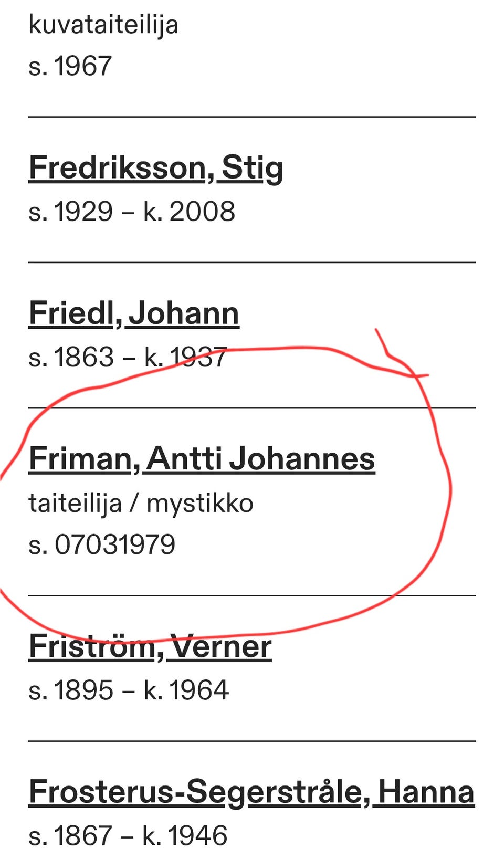Click the divider line below Stig Fredriksson's entry

pyautogui.click(x=252, y=262)
